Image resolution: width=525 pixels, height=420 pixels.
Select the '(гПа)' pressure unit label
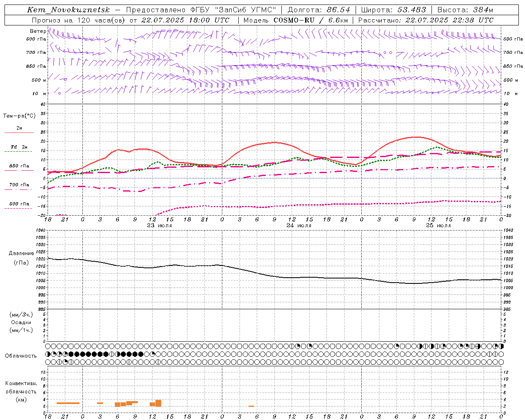tap(21, 262)
